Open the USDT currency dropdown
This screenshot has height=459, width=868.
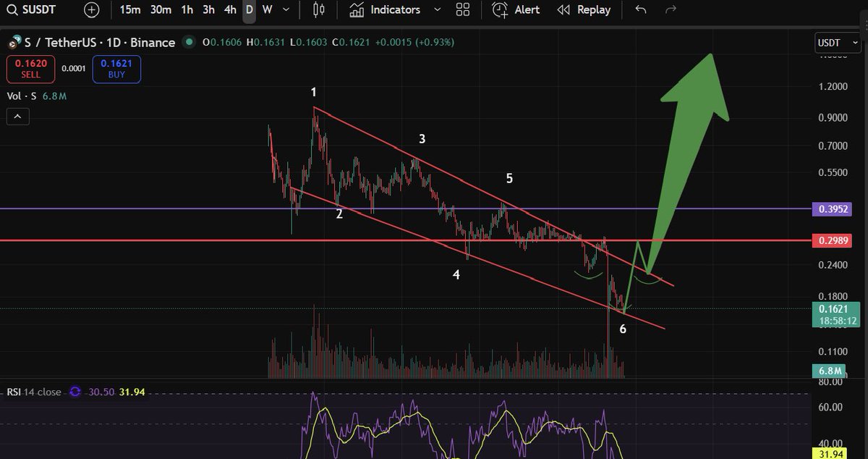point(838,43)
